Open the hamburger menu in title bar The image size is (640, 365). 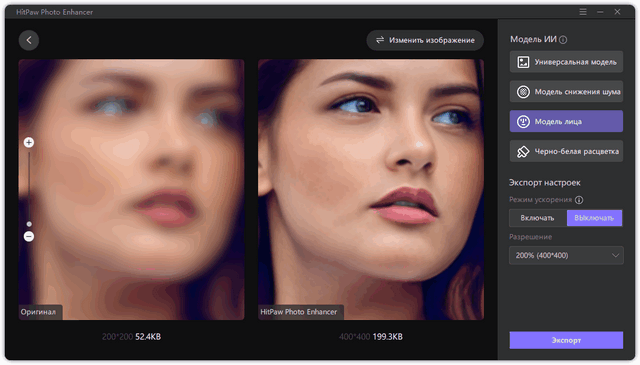tap(583, 12)
